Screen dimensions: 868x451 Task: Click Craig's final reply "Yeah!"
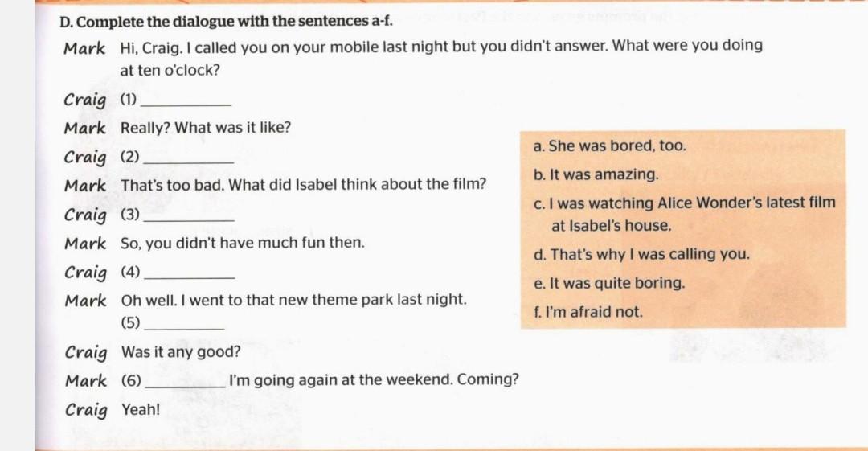pos(141,410)
